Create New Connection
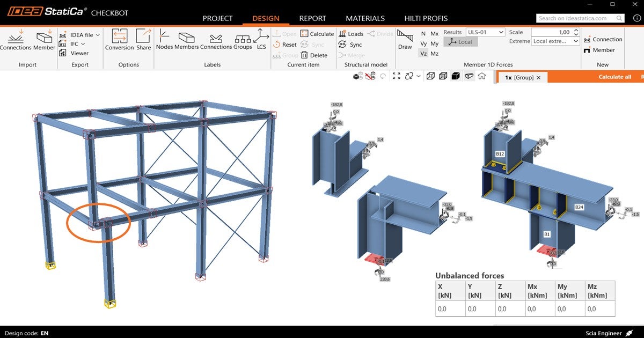 [602, 39]
